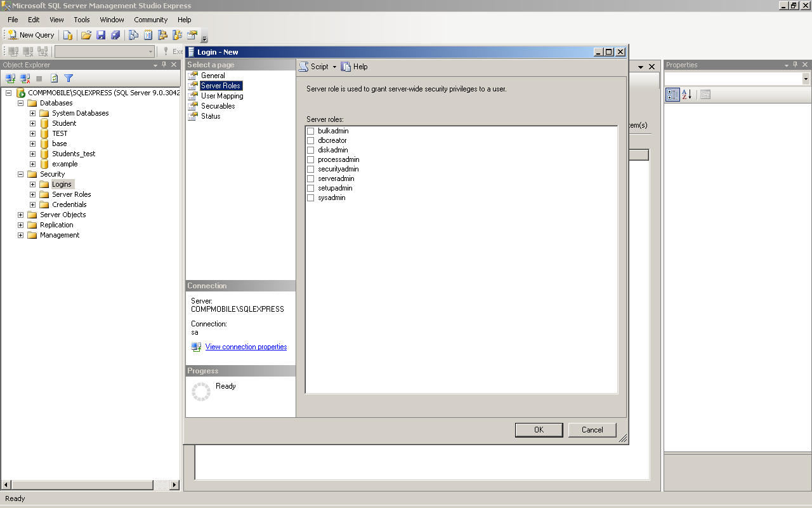This screenshot has width=812, height=508.
Task: Click the Stop icon in Object Explorer
Action: click(x=39, y=78)
